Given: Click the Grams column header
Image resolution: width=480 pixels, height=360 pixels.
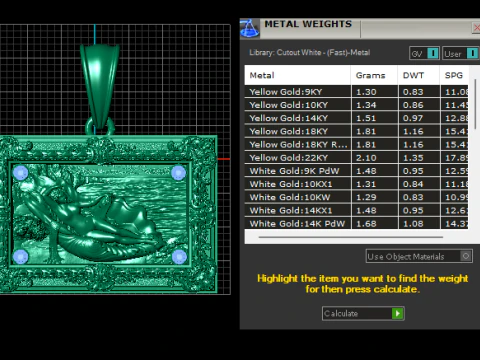Looking at the screenshot, I should point(374,75).
